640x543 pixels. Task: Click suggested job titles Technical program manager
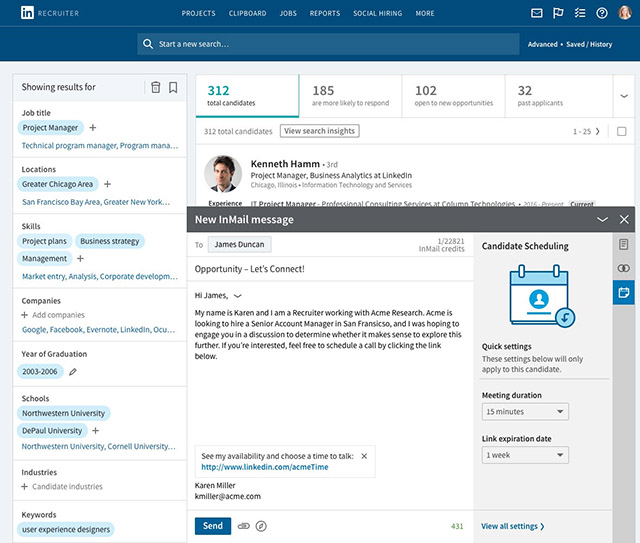[x=69, y=146]
